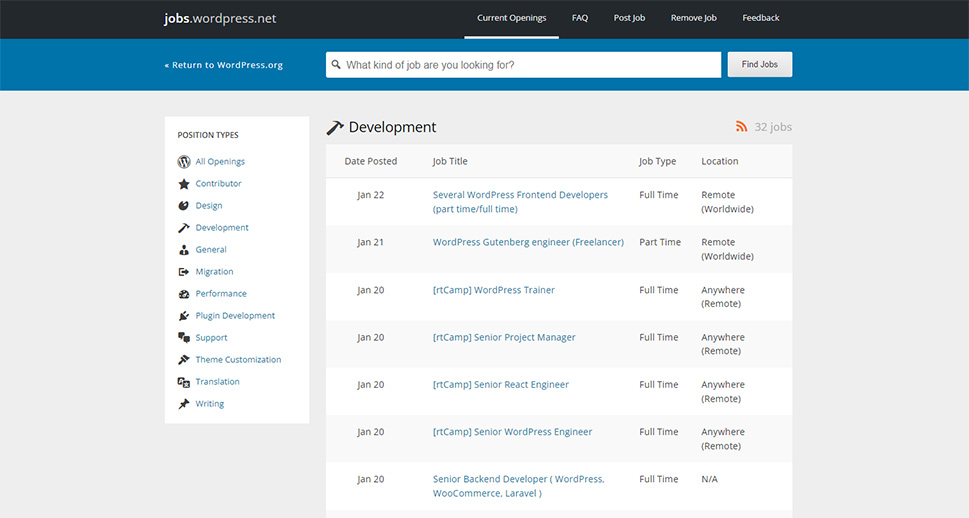The width and height of the screenshot is (969, 518).
Task: Filter jobs by Design category
Action: [x=209, y=206]
